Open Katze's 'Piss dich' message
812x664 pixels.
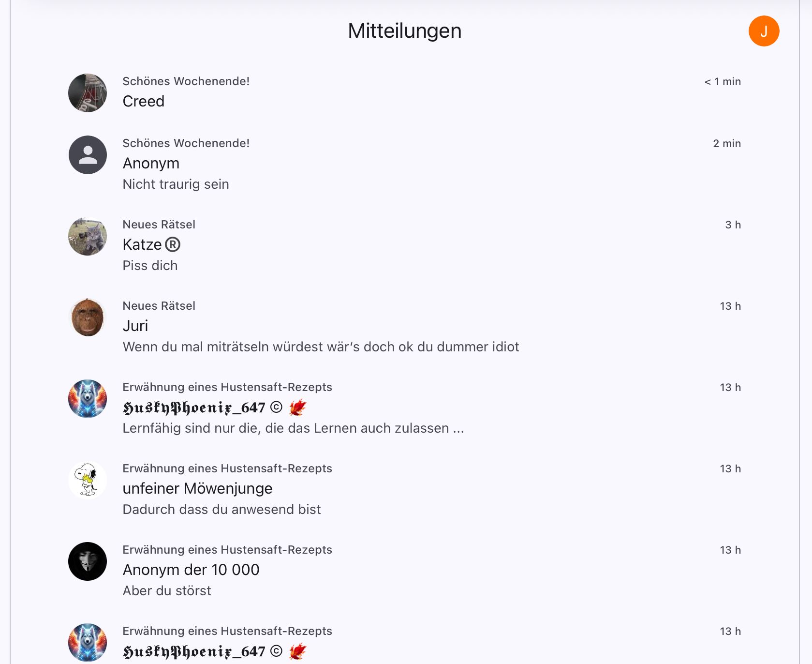pos(150,266)
